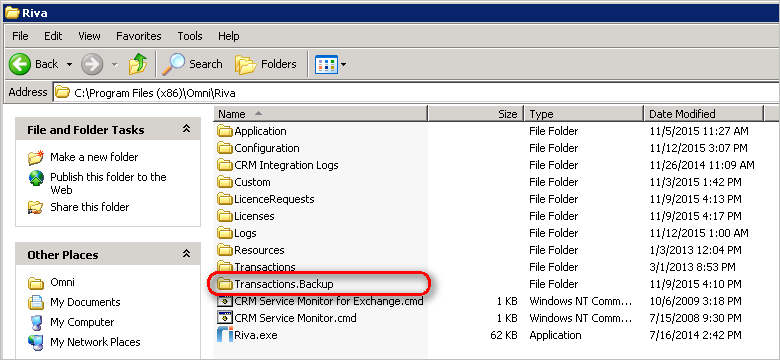Click the Riva folder icon in title bar
This screenshot has width=780, height=360.
pos(12,12)
